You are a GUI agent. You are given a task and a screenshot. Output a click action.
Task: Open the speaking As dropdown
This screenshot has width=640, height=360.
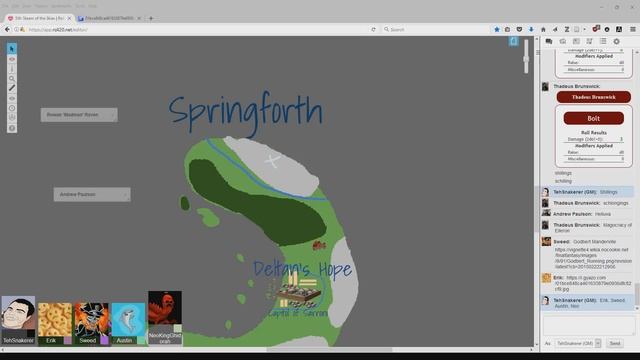pyautogui.click(x=579, y=344)
